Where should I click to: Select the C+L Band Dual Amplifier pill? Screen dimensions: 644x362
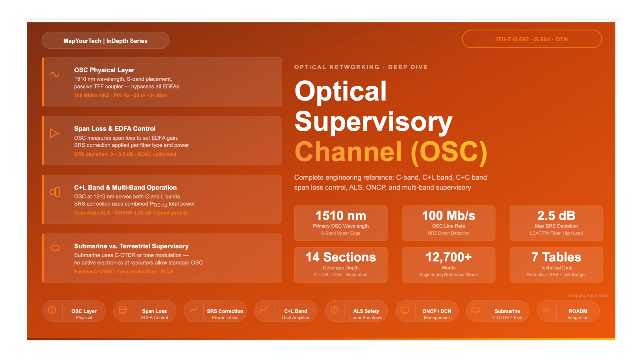[286, 311]
